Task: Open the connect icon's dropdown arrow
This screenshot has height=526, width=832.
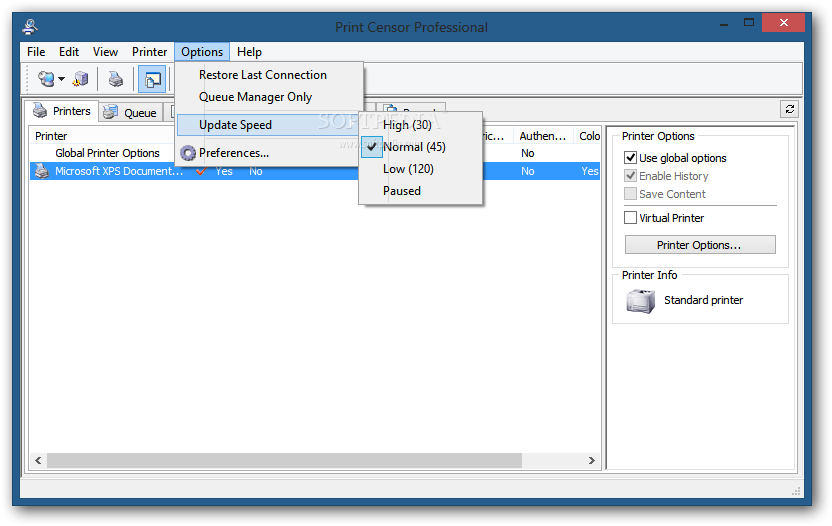Action: point(62,80)
